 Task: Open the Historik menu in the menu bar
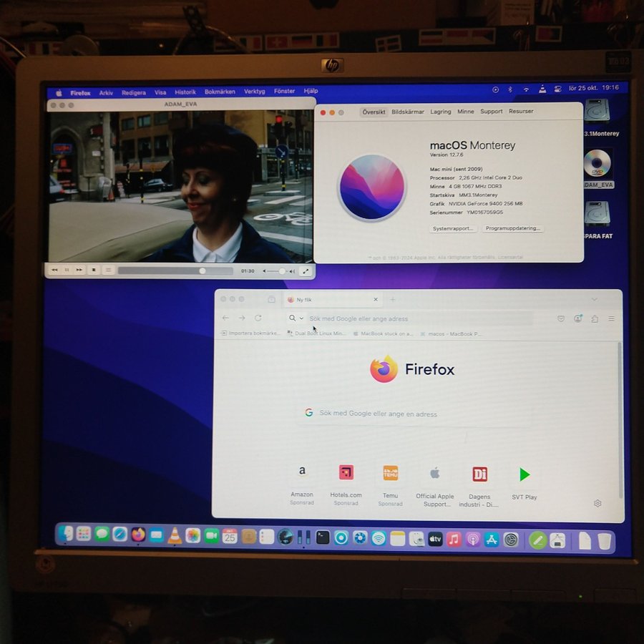pos(185,92)
